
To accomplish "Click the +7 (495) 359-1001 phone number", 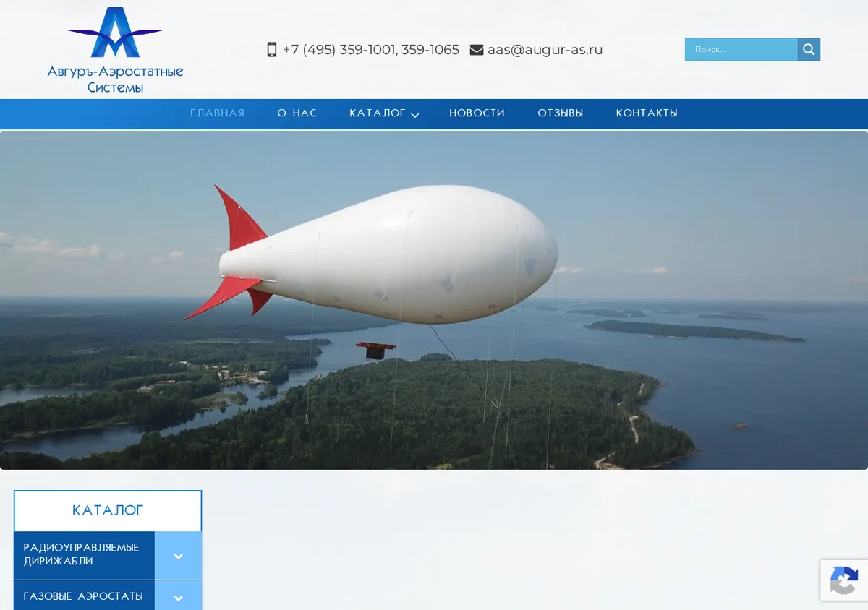I will [339, 50].
